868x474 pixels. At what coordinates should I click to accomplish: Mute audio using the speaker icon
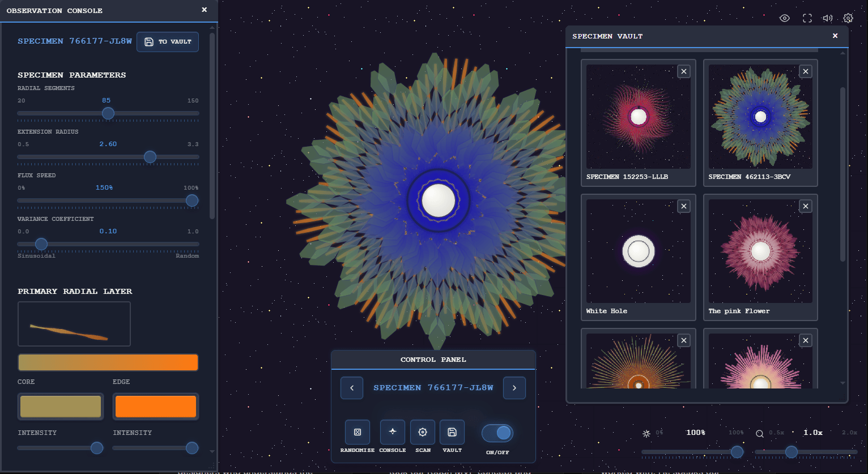coord(827,18)
